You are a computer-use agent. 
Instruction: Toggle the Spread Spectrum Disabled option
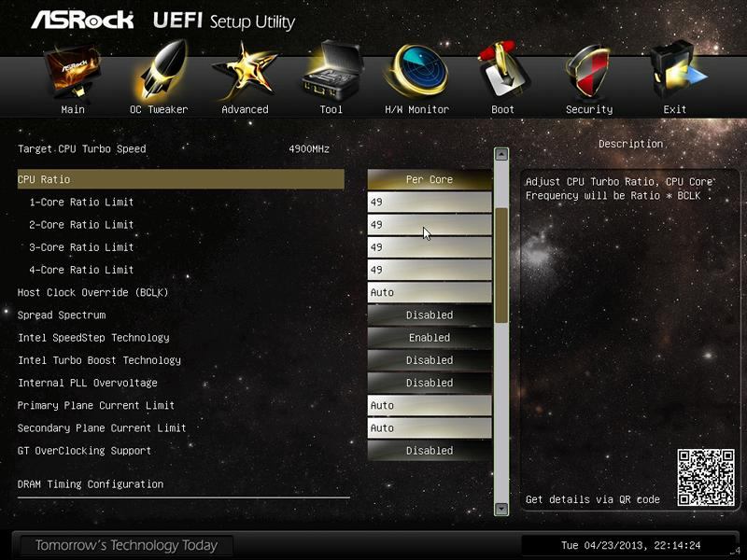tap(430, 315)
